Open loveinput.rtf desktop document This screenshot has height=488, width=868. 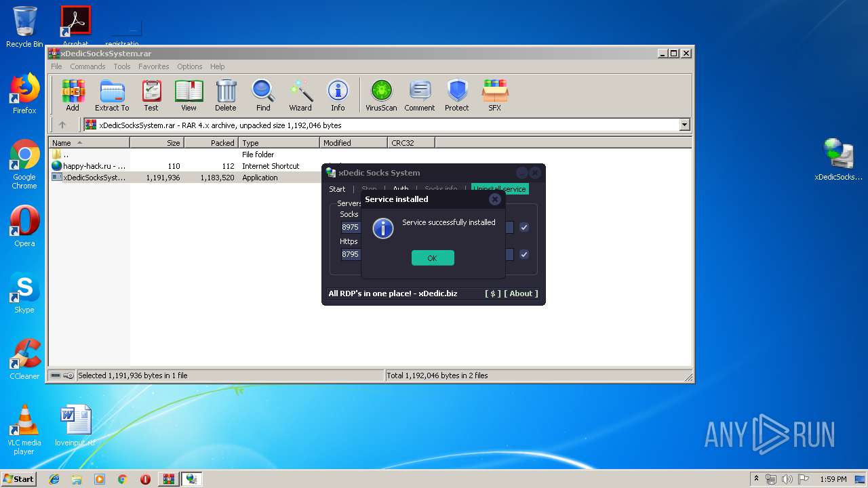pos(75,426)
